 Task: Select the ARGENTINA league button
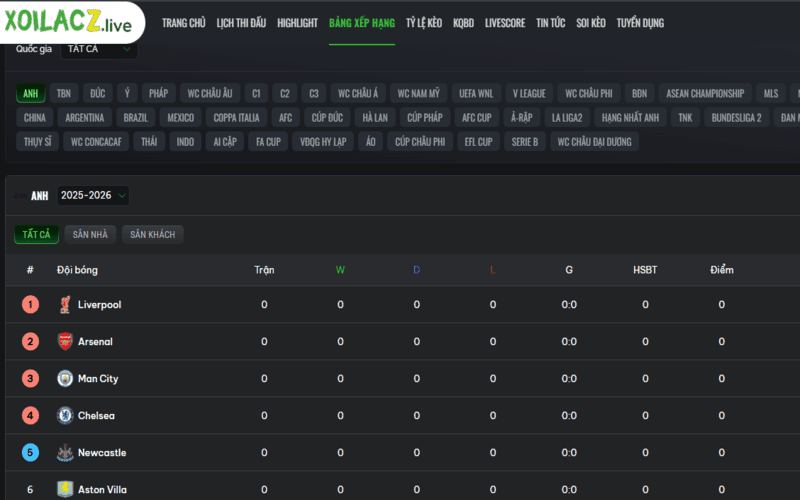(85, 118)
